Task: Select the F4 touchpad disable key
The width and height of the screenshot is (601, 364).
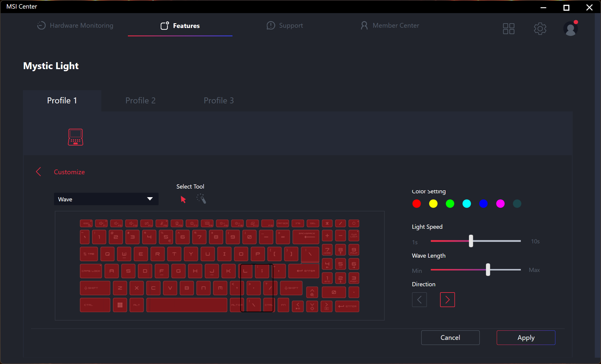Action: pyautogui.click(x=147, y=223)
